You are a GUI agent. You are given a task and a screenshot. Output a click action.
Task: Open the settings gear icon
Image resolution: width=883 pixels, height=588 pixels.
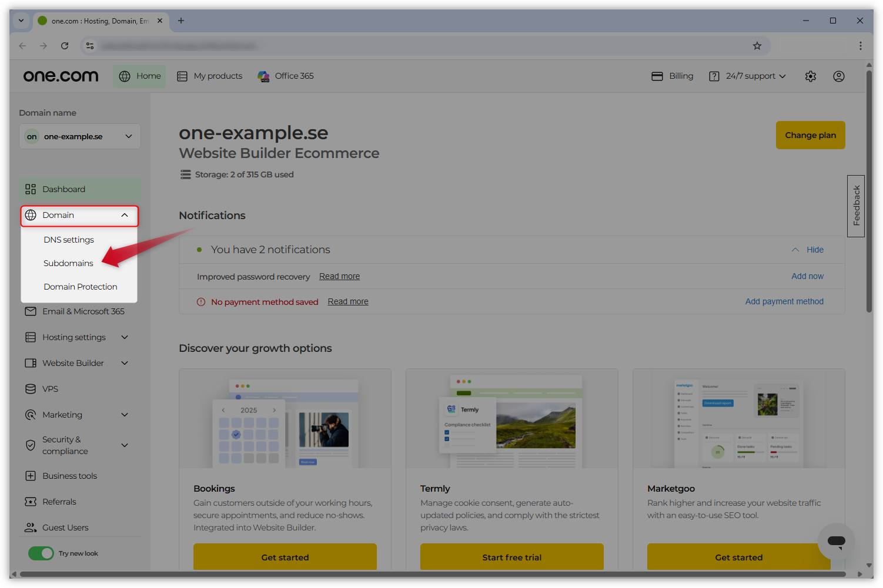point(811,76)
